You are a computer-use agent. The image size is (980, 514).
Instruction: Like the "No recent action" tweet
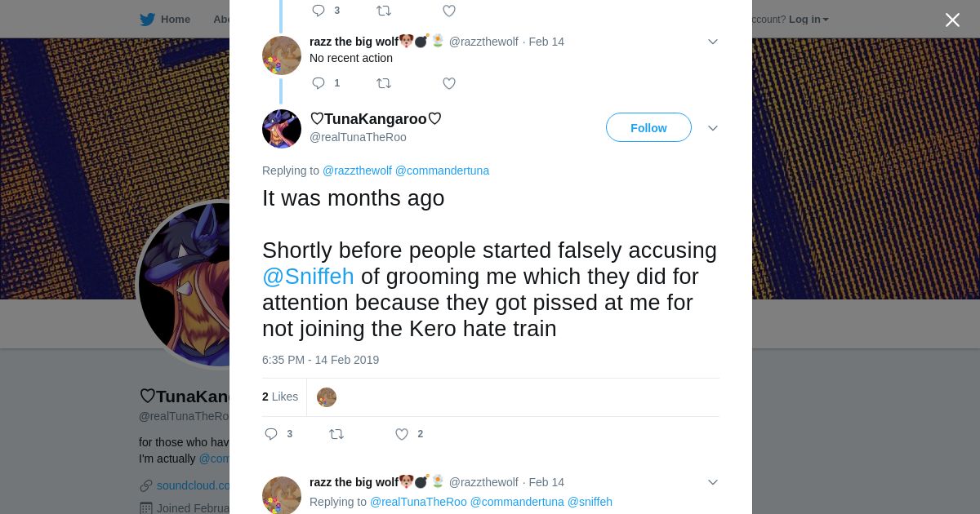[449, 83]
